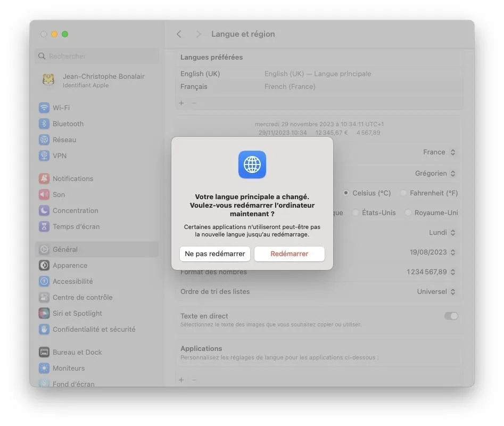Confirm restart by clicking Redémarrer
Viewport: 504px width, 426px height.
[289, 254]
